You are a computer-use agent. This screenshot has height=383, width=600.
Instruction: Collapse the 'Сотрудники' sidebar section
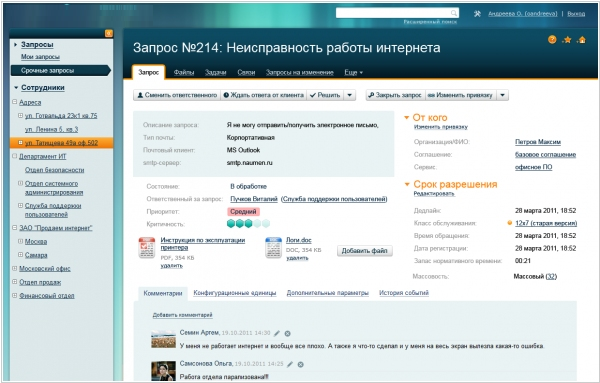tap(16, 88)
